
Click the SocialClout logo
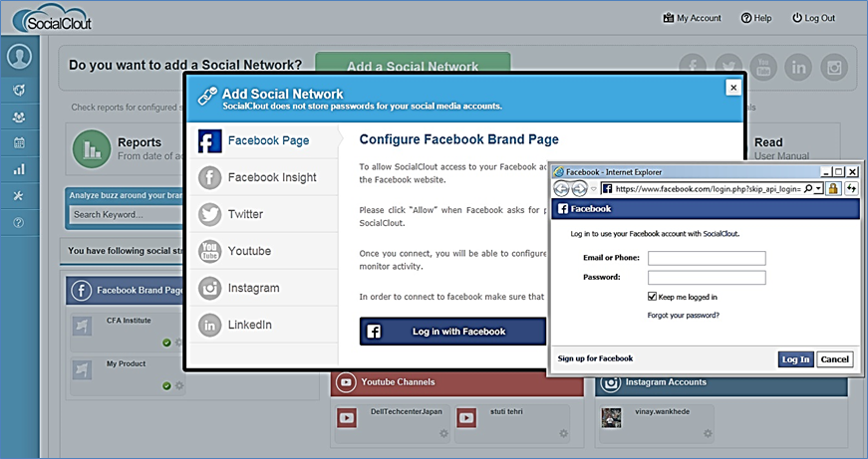(52, 18)
